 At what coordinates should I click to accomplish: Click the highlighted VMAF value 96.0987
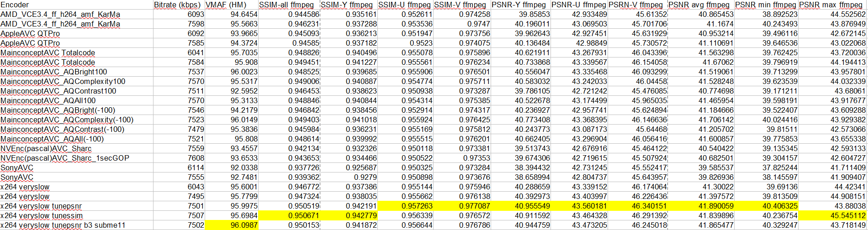coord(231,225)
